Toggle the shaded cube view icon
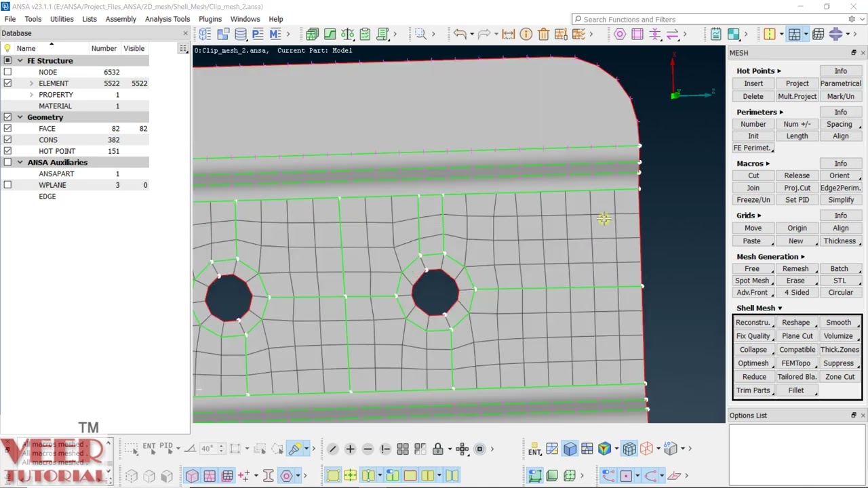Viewport: 868px width, 488px height. click(570, 449)
